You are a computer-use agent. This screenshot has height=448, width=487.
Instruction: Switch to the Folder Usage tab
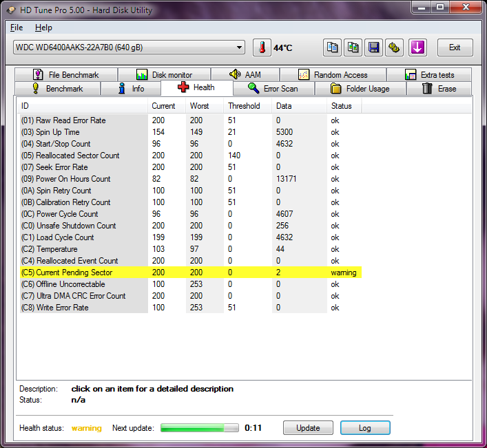[360, 88]
